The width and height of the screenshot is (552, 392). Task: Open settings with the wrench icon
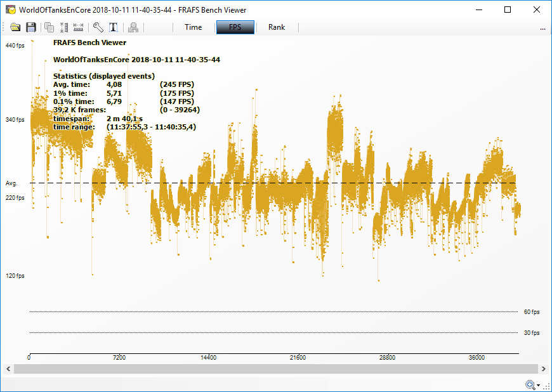coord(98,27)
